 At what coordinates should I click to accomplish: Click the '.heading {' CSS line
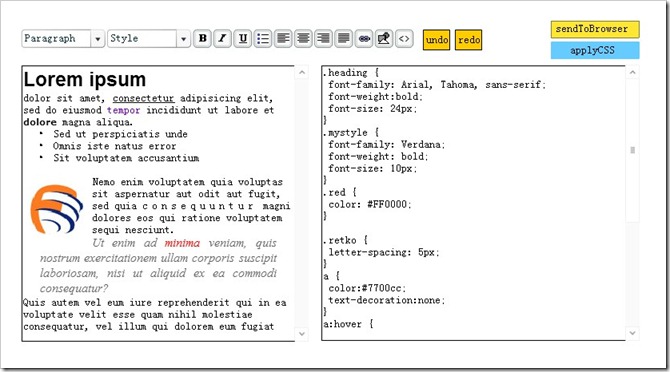(351, 73)
